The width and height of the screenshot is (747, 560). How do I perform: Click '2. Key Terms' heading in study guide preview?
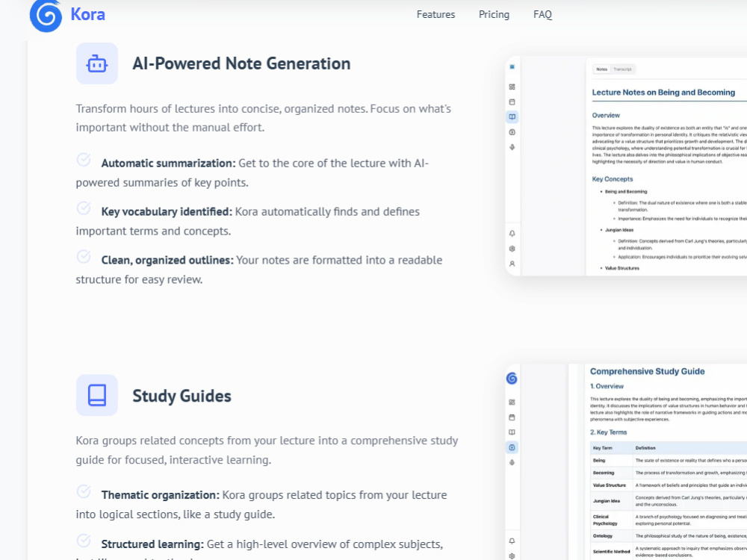tap(608, 432)
